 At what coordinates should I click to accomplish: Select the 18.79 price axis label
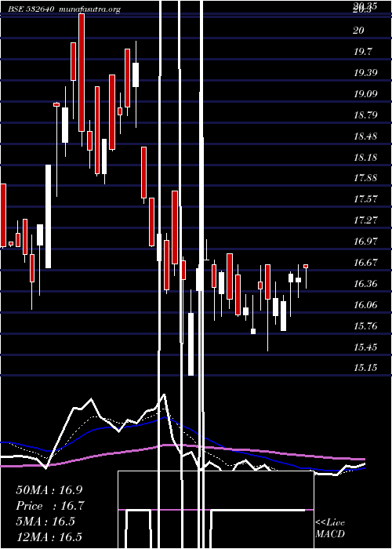point(365,115)
